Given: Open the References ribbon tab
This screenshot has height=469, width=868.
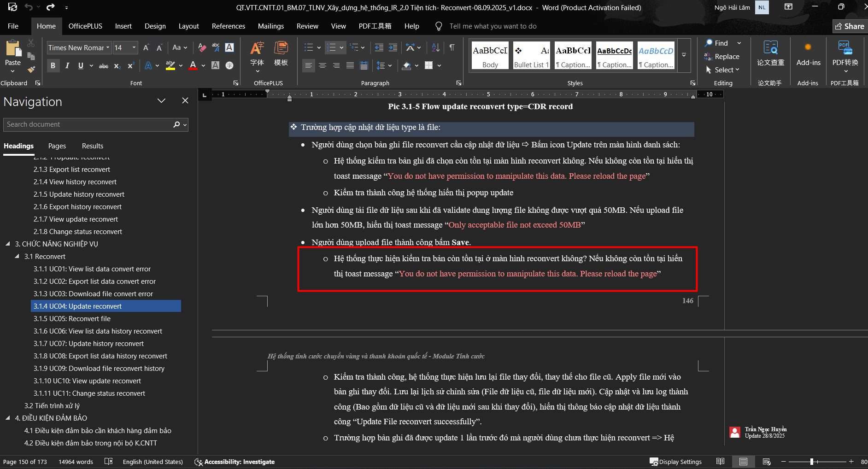Looking at the screenshot, I should 228,26.
